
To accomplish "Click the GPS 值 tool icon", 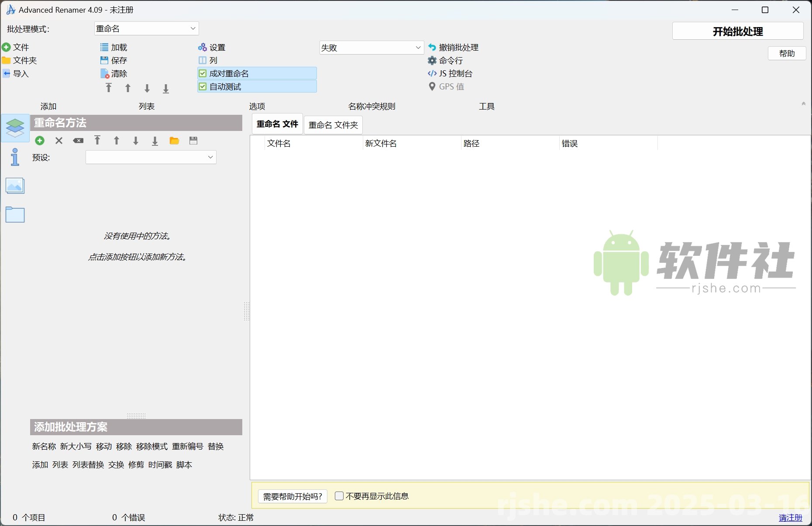I will (431, 86).
